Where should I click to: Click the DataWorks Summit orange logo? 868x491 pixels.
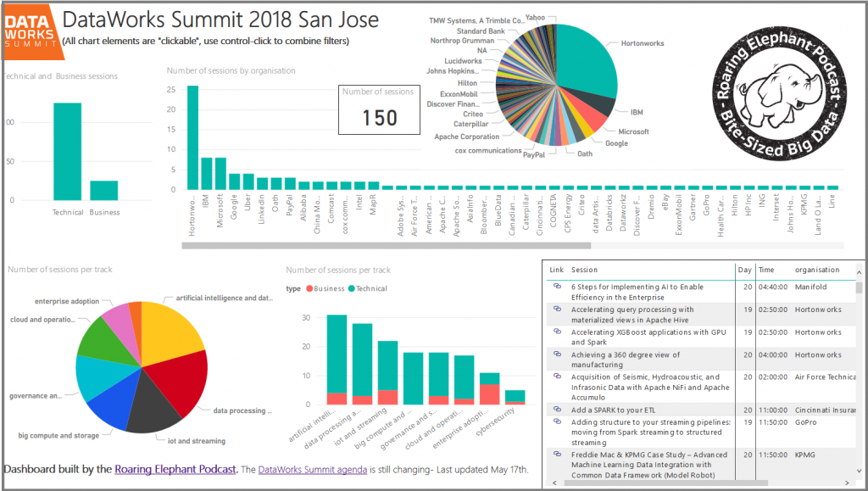pyautogui.click(x=28, y=31)
